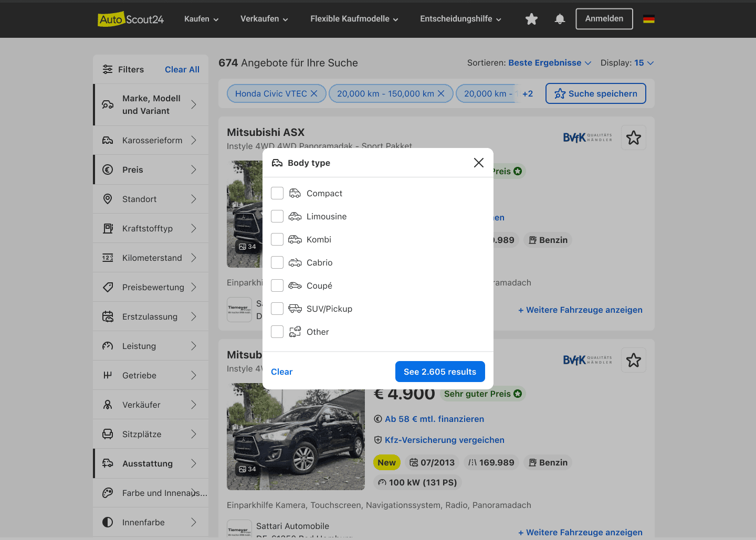This screenshot has height=540, width=756.
Task: Remove the Honda Civic VTEC filter chip
Action: [x=314, y=93]
